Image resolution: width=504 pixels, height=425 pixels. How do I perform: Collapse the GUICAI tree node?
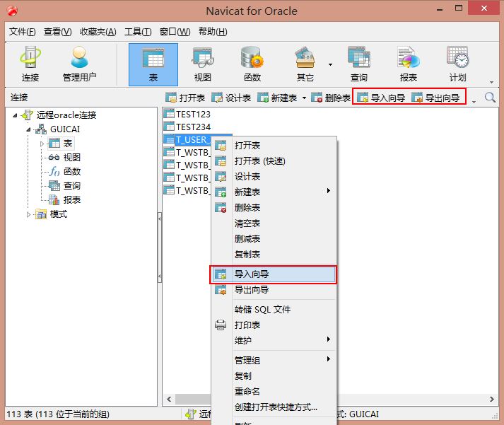28,129
